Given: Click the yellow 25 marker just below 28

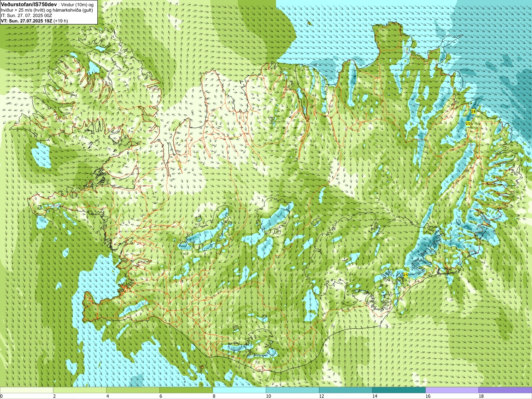Looking at the screenshot, I should [x=468, y=124].
